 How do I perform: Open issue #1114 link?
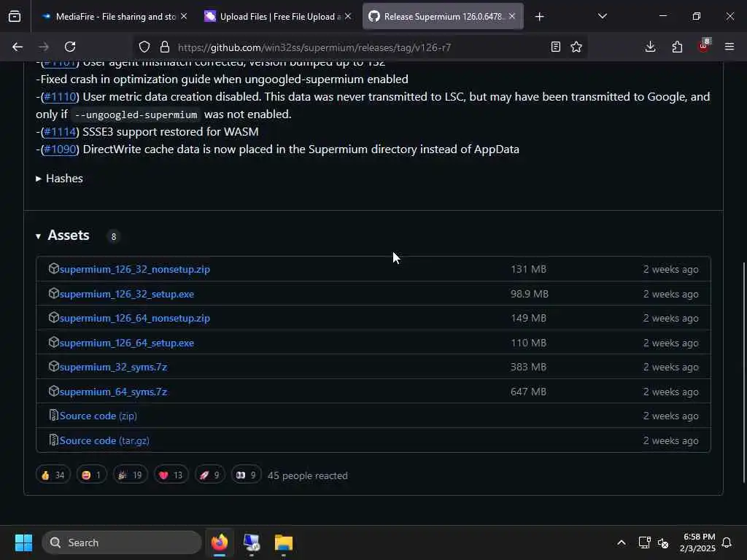[60, 131]
